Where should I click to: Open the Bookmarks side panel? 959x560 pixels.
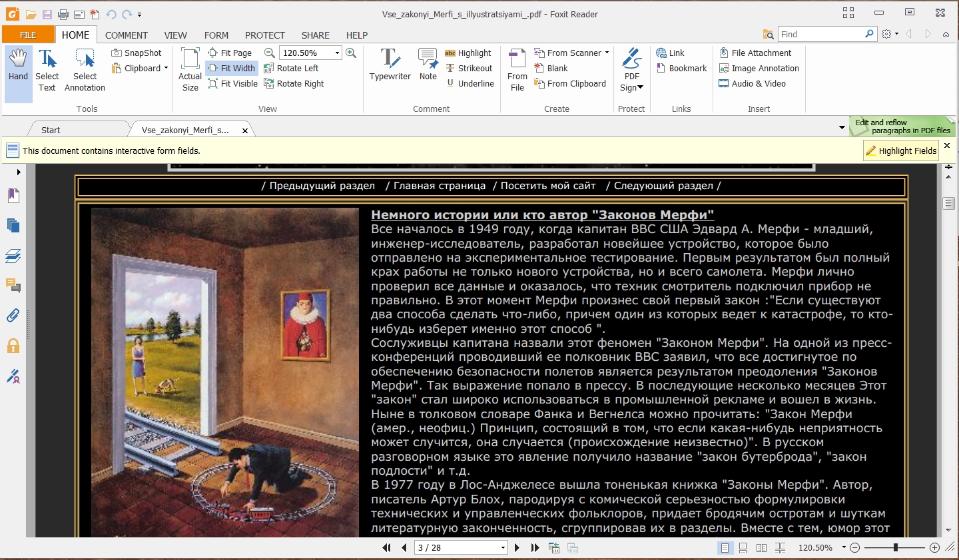13,195
